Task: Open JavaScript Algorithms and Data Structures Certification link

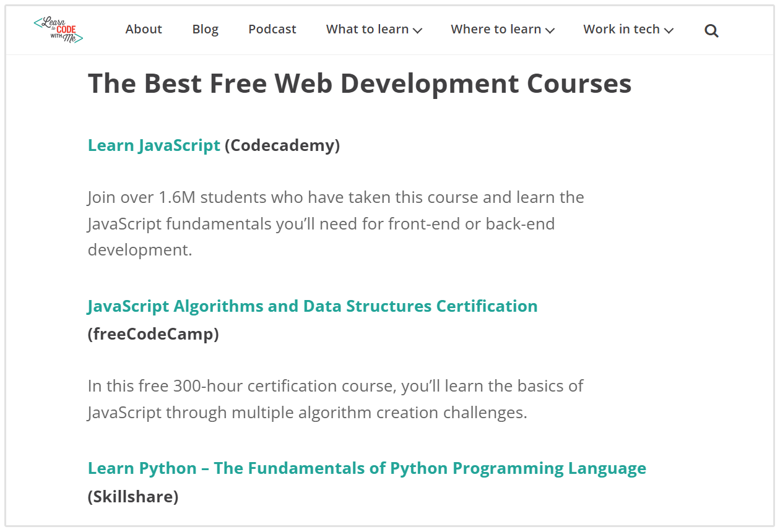Action: [312, 306]
